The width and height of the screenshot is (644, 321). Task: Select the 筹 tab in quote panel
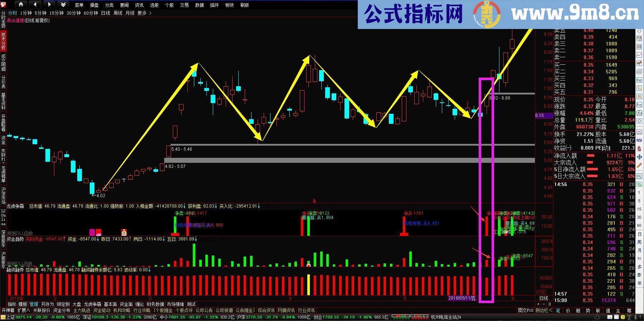pos(629,310)
